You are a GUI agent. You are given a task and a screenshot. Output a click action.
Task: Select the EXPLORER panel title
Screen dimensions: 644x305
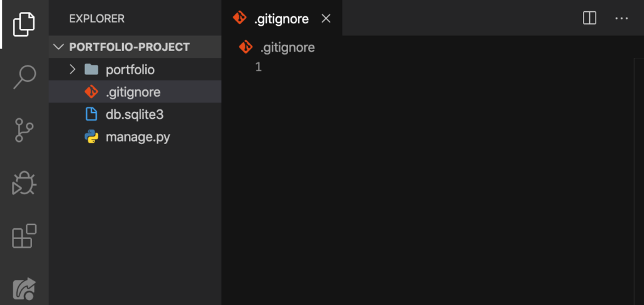click(x=96, y=18)
